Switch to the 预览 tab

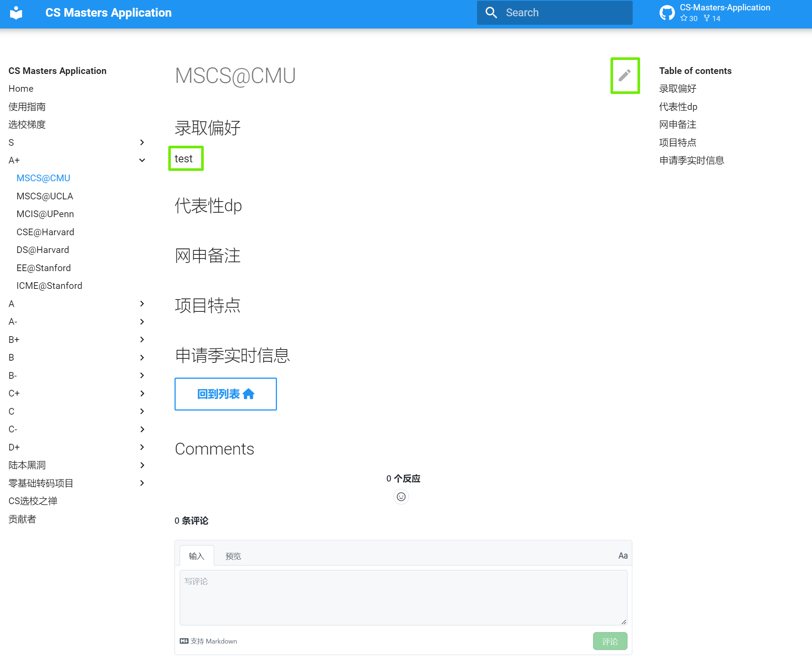click(233, 556)
